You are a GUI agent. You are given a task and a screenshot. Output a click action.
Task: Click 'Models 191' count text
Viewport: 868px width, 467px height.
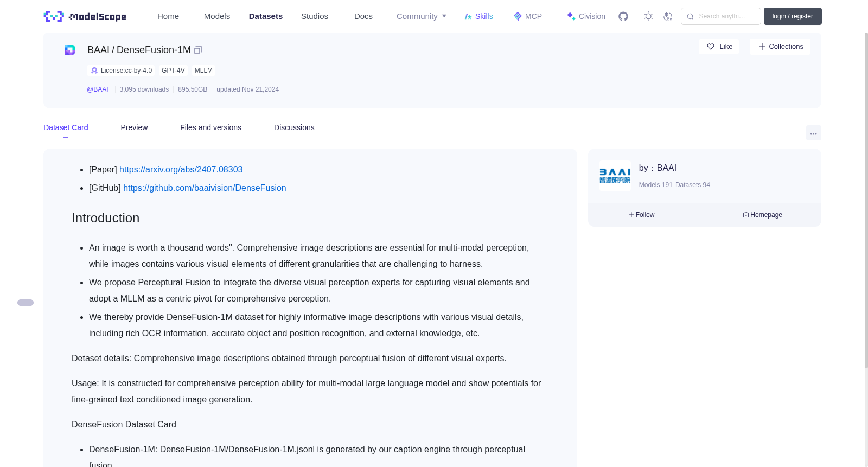655,185
